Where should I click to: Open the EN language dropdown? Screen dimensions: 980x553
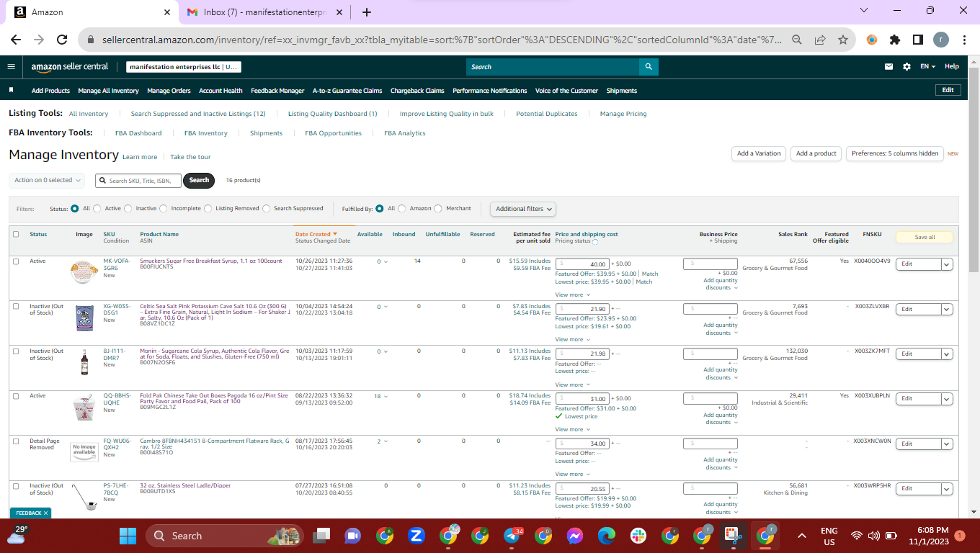click(x=927, y=67)
